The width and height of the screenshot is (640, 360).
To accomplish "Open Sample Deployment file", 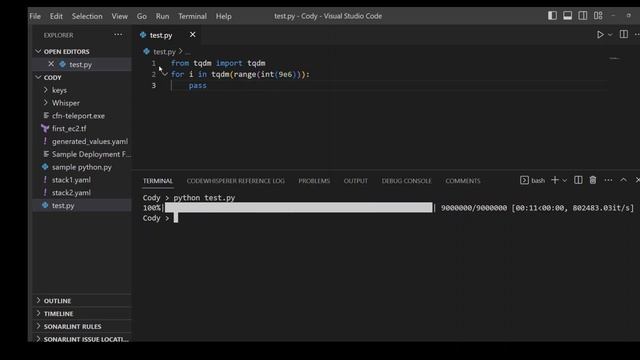I will pos(82,154).
